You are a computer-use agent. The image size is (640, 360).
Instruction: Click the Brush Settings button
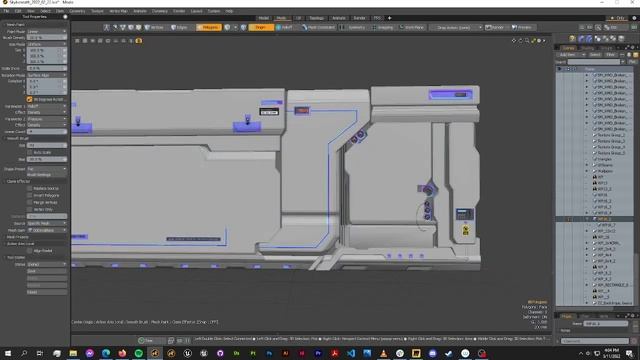(x=47, y=175)
